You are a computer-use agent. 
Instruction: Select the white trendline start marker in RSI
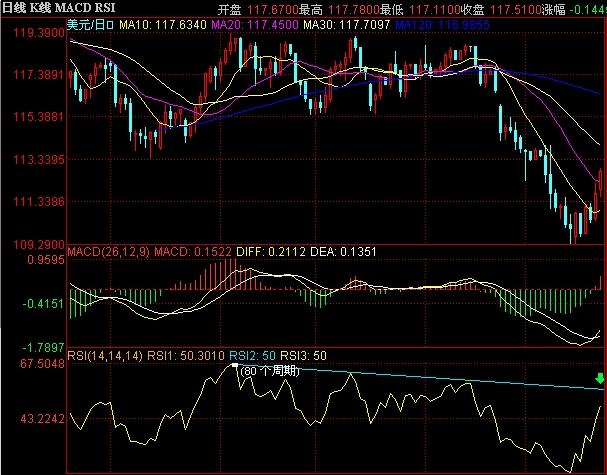[235, 365]
